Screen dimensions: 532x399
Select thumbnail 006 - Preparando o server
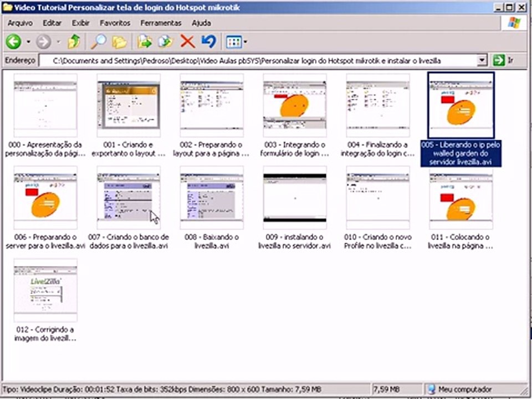click(x=45, y=198)
